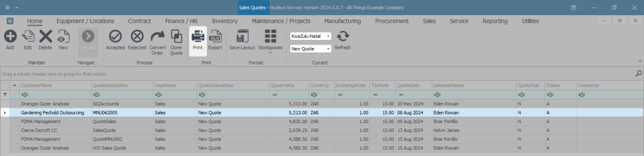Collapse the ribbon with the chevron
644x156 pixels.
click(x=640, y=61)
